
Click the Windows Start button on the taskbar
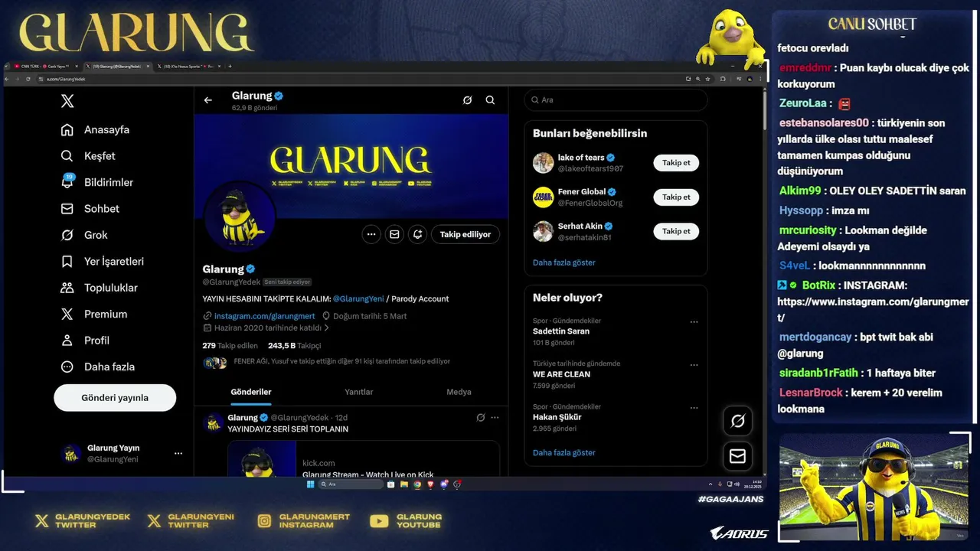310,484
